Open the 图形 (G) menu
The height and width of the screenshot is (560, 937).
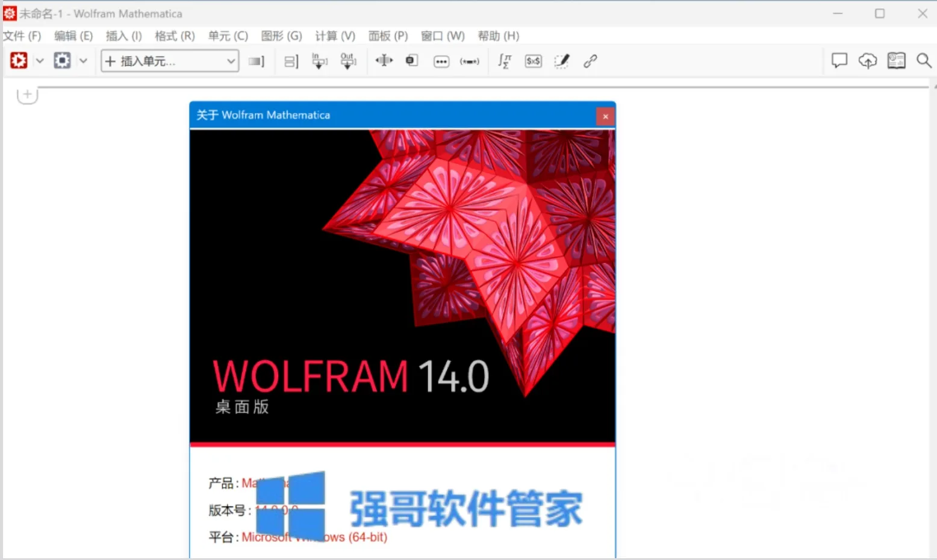pyautogui.click(x=281, y=36)
